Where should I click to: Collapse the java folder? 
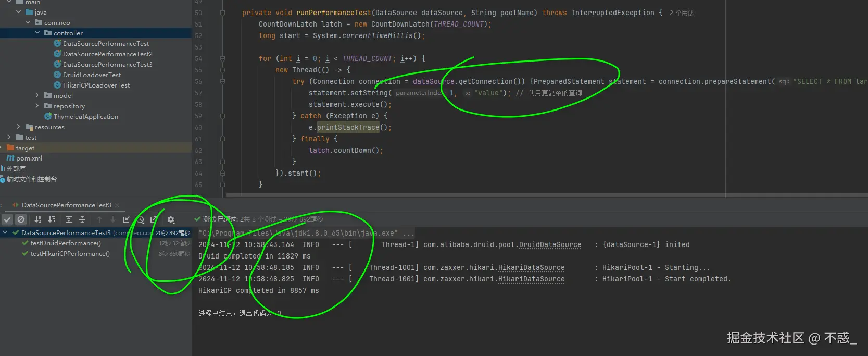[x=19, y=12]
